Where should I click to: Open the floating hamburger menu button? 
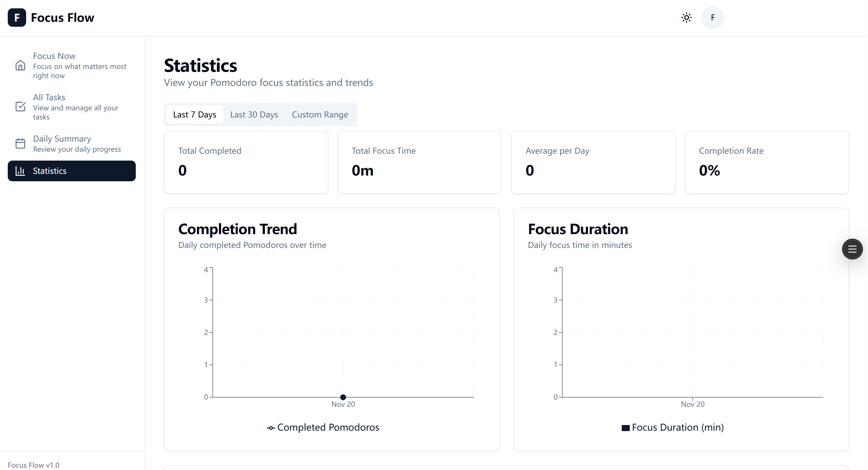click(852, 249)
